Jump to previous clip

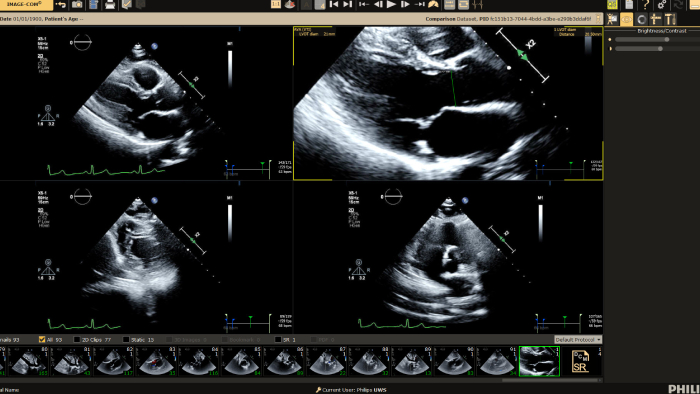point(333,4)
